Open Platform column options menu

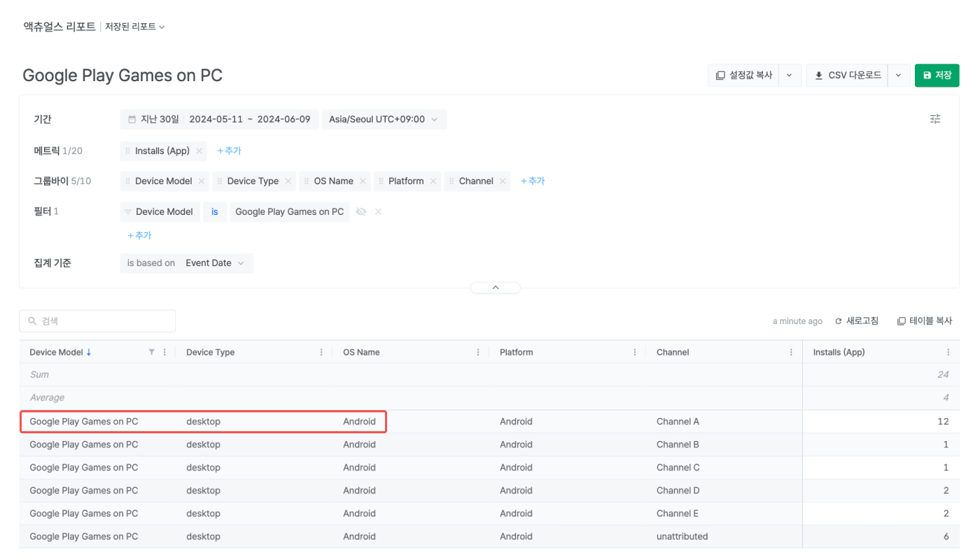635,352
